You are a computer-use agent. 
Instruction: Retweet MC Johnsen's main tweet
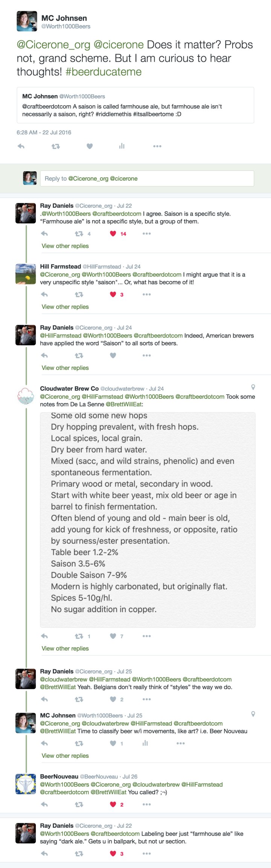(56, 146)
